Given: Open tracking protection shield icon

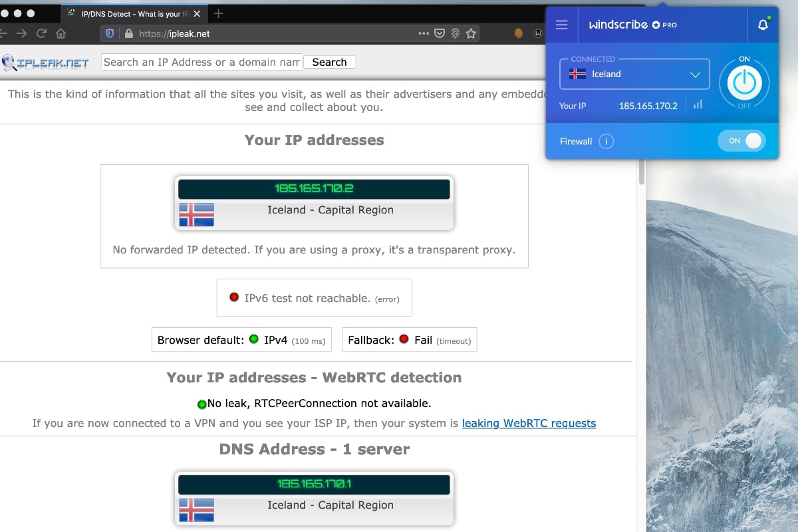Looking at the screenshot, I should [110, 33].
